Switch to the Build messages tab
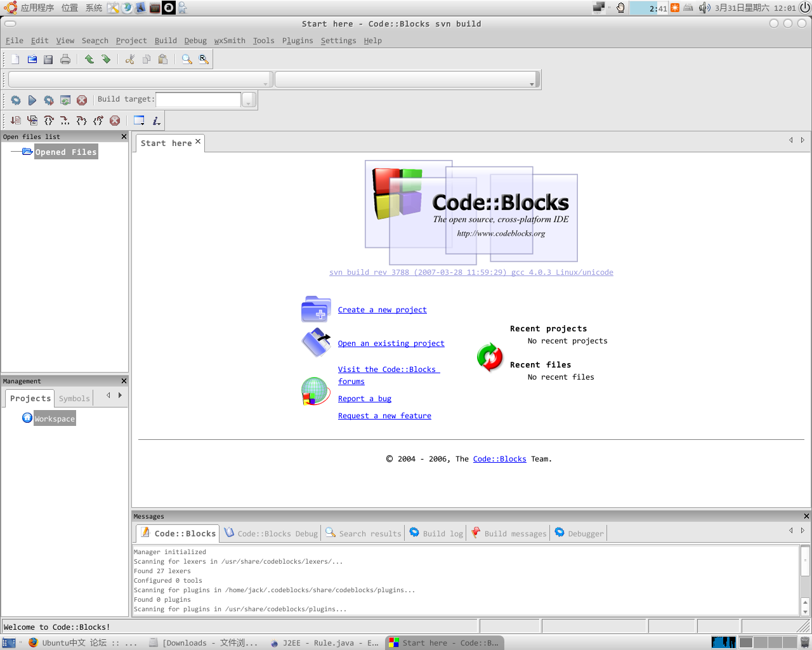This screenshot has width=812, height=650. coord(509,534)
